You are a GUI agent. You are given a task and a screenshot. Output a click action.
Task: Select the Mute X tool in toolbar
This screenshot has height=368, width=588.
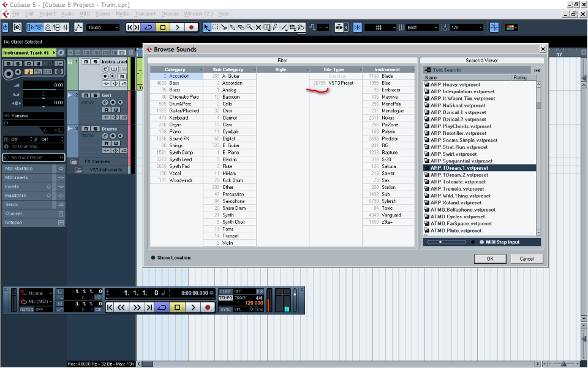click(258, 27)
